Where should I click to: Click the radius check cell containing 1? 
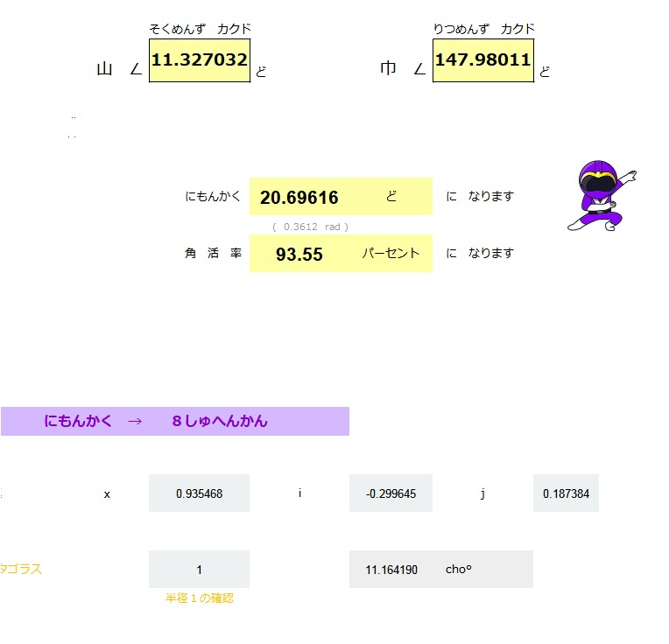click(x=199, y=570)
